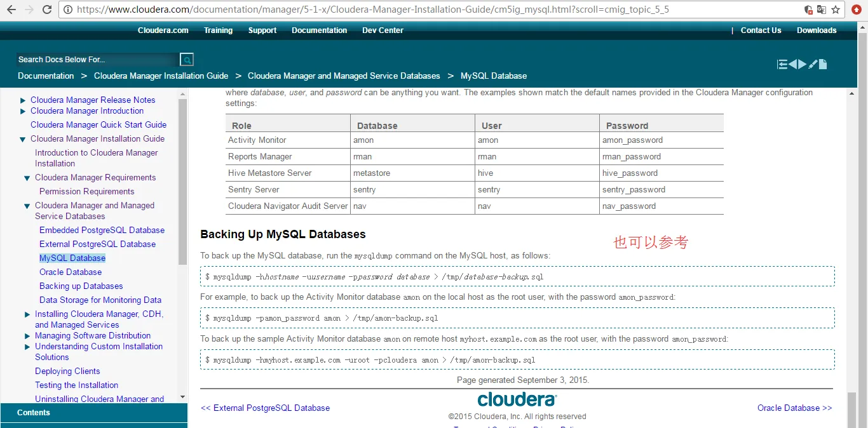This screenshot has height=428, width=868.
Task: Follow Oracle Database >> footer link
Action: 794,408
